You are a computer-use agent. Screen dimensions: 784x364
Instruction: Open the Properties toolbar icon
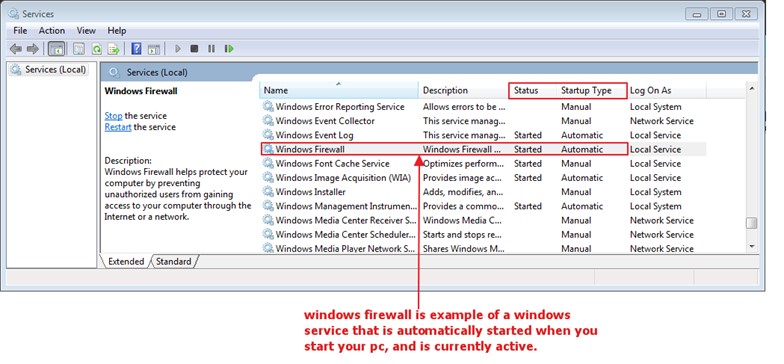79,48
